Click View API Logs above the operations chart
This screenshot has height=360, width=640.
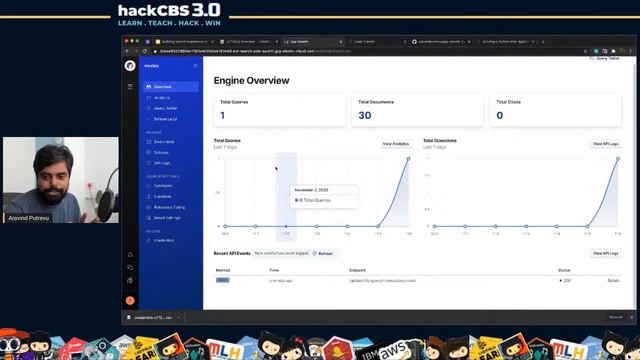tap(605, 144)
